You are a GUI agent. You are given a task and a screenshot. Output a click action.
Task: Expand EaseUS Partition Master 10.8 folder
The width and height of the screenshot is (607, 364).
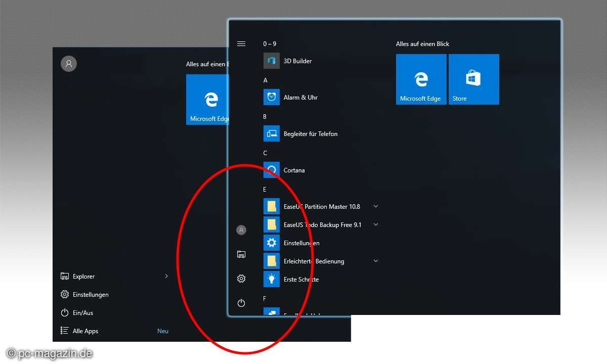tap(375, 206)
